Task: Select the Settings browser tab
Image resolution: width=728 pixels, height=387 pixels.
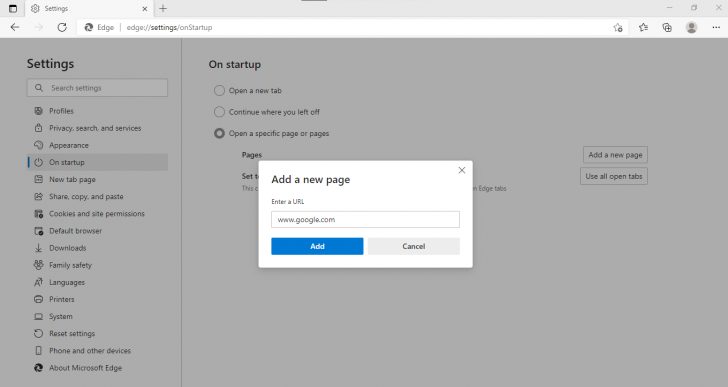Action: click(x=89, y=9)
